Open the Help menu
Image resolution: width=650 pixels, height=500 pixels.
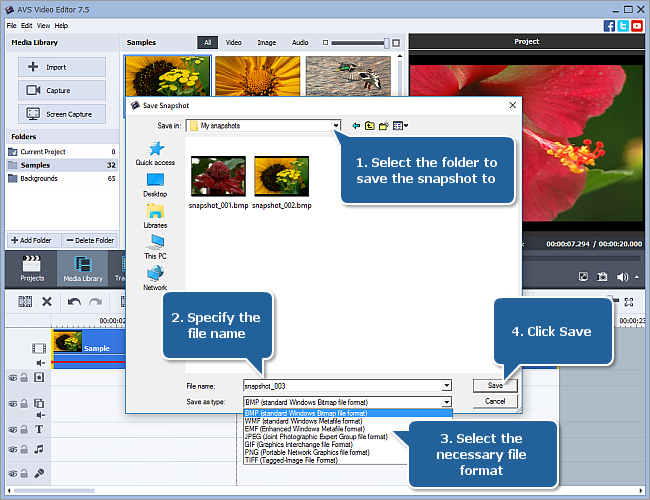pyautogui.click(x=61, y=26)
